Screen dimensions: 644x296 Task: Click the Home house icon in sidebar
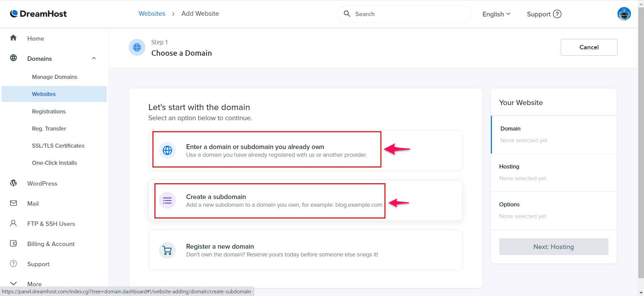point(13,38)
